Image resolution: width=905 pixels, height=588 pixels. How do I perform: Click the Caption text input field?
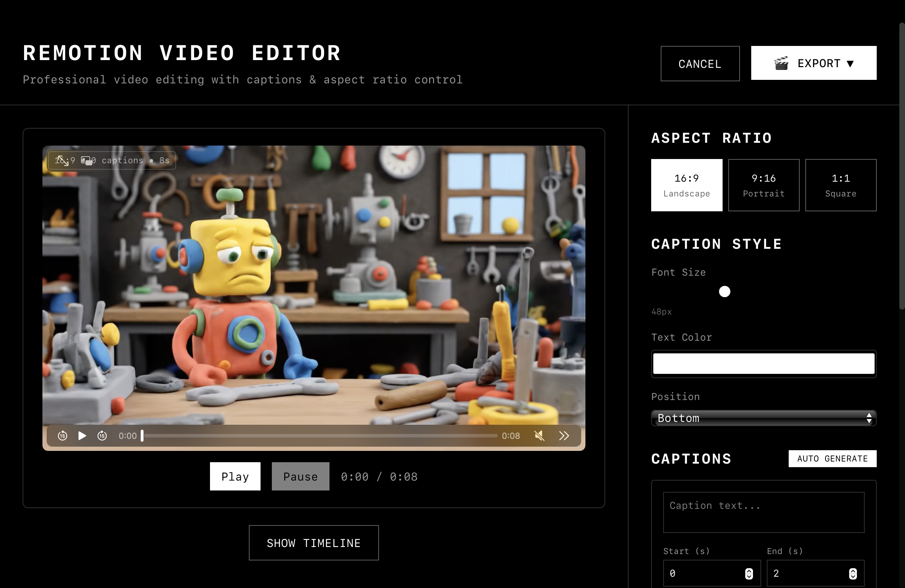point(764,512)
